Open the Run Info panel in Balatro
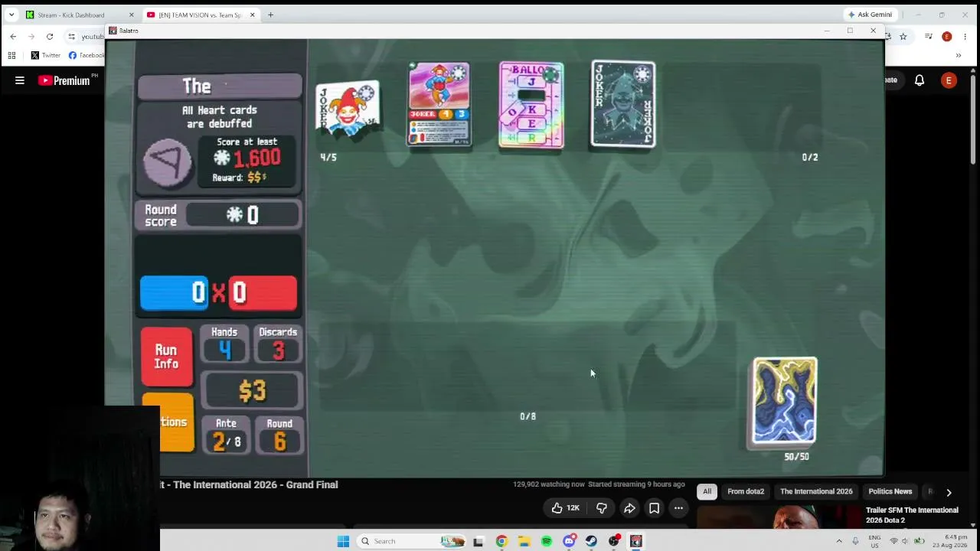 (x=166, y=357)
